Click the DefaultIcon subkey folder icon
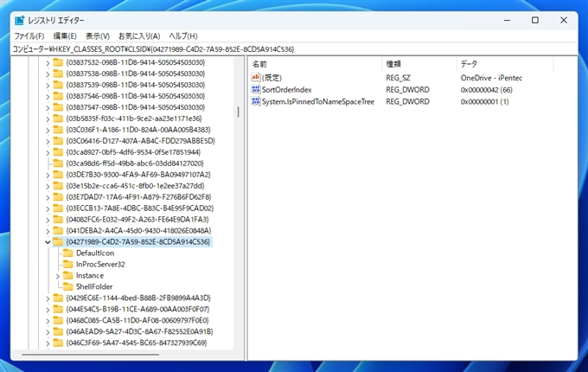Image resolution: width=588 pixels, height=372 pixels. (67, 253)
